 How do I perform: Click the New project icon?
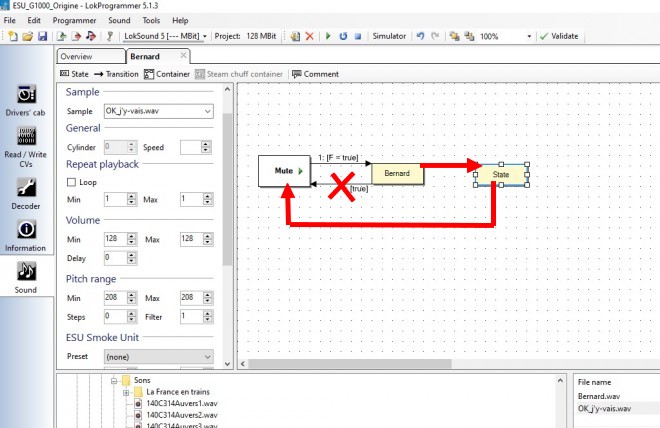(x=13, y=36)
